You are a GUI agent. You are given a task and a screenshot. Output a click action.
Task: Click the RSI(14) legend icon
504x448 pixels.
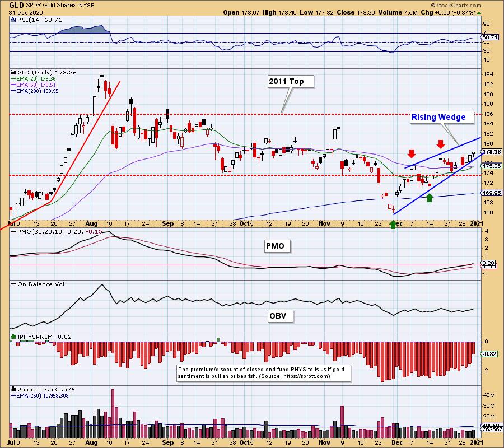click(13, 20)
